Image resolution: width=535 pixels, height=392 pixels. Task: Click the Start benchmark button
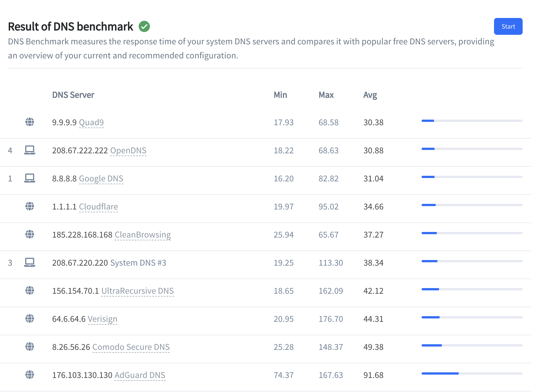click(x=508, y=26)
